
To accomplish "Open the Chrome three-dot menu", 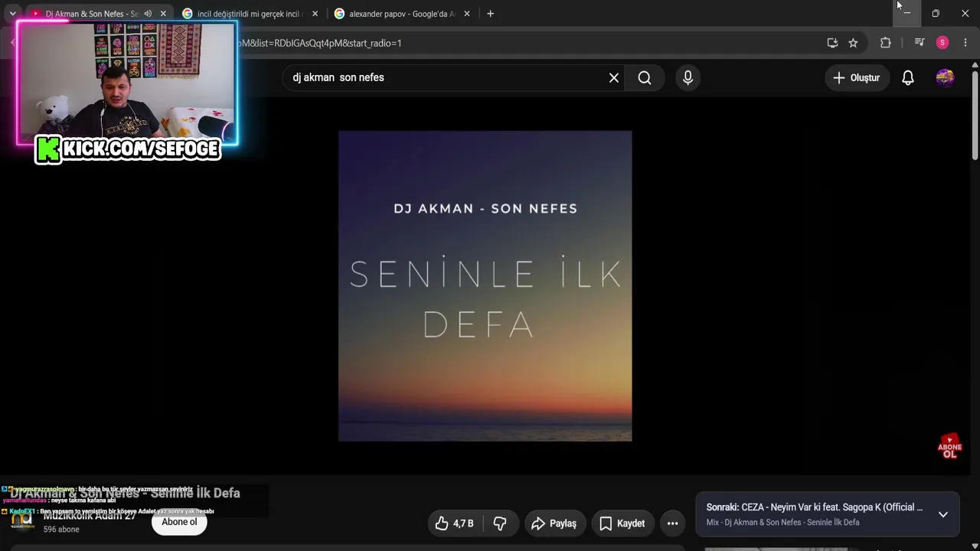I will tap(965, 43).
